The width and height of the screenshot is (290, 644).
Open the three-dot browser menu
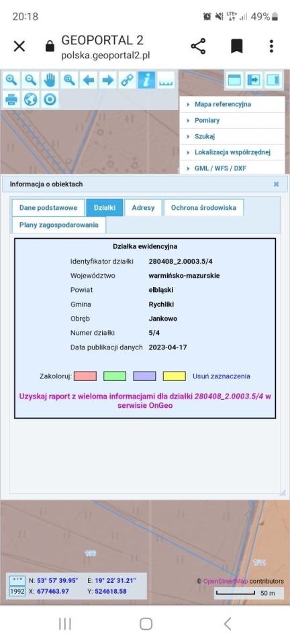coord(271,46)
